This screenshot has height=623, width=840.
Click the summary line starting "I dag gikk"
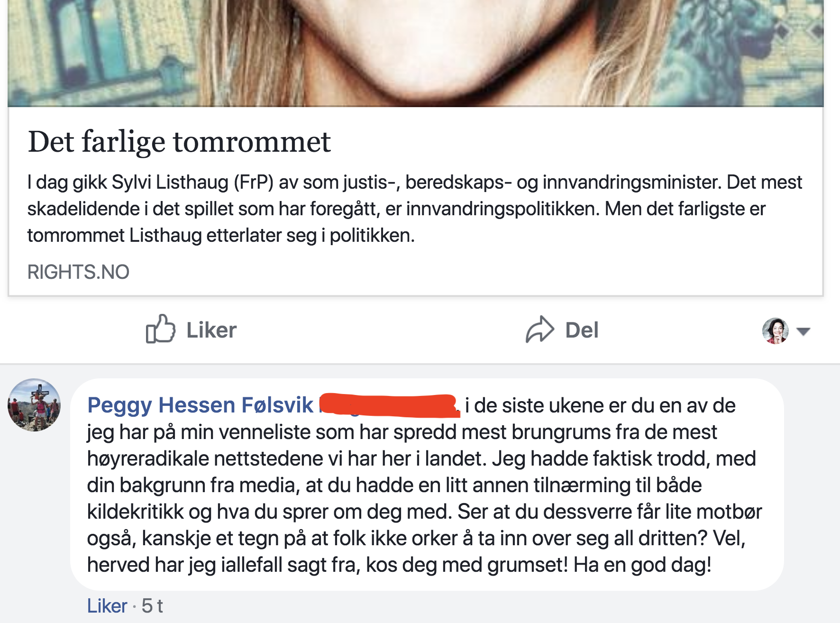(x=414, y=183)
